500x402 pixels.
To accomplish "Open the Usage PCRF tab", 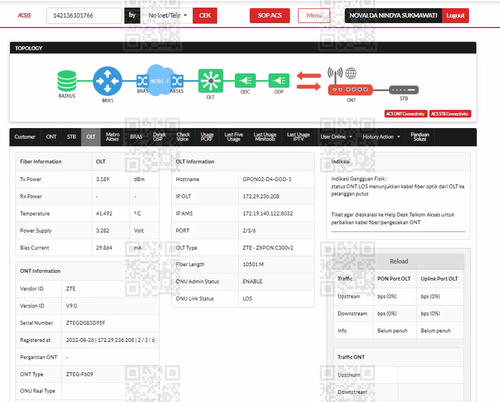I will click(207, 137).
